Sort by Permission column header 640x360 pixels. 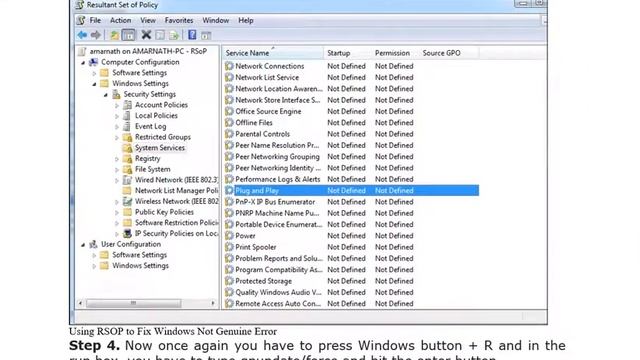pyautogui.click(x=395, y=53)
